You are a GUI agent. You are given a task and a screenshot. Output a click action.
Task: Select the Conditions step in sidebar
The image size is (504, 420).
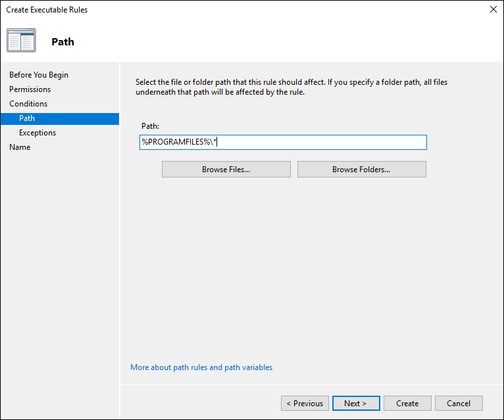point(28,104)
